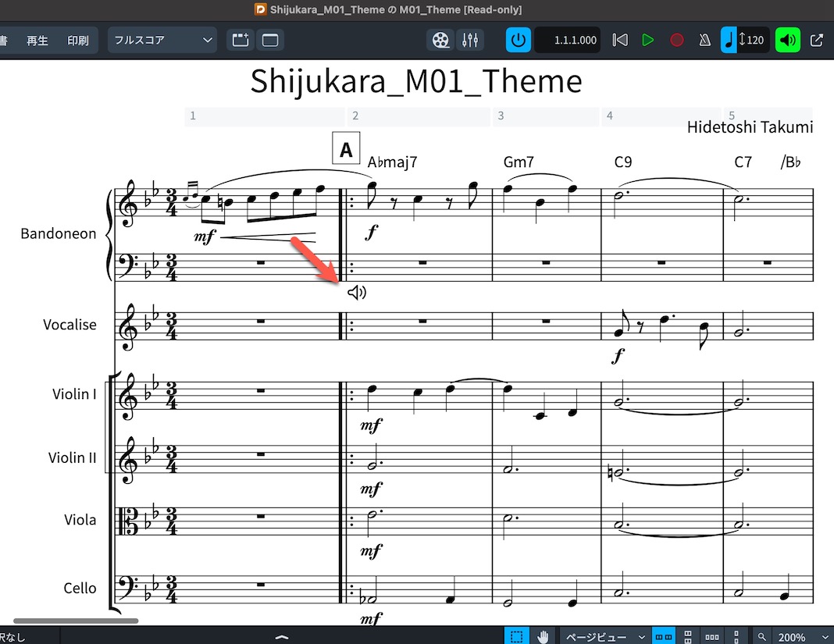Rewind to the beginning of the flow
The image size is (834, 644).
click(620, 40)
